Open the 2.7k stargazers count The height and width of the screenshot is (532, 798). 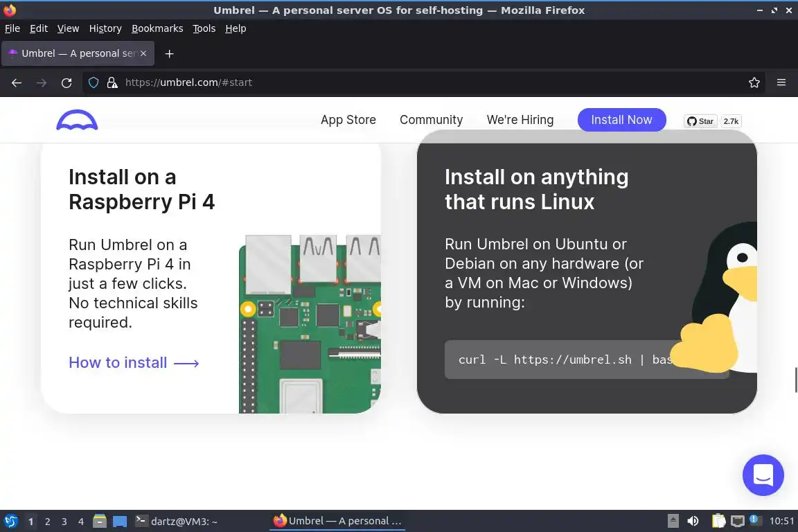[x=731, y=121]
